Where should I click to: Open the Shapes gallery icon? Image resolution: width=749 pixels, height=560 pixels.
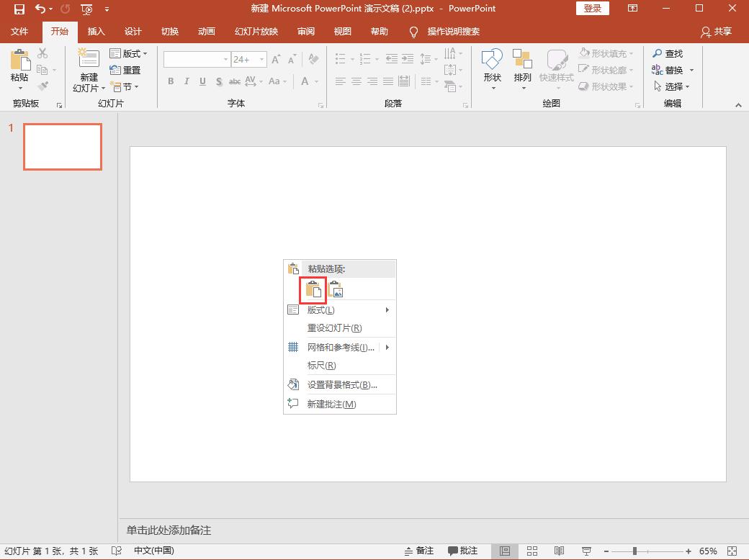pos(492,60)
